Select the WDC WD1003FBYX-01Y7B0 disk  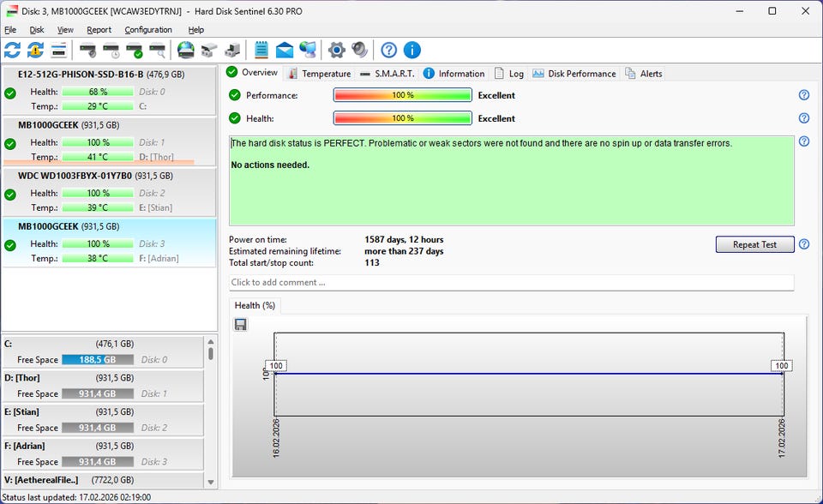(75, 176)
